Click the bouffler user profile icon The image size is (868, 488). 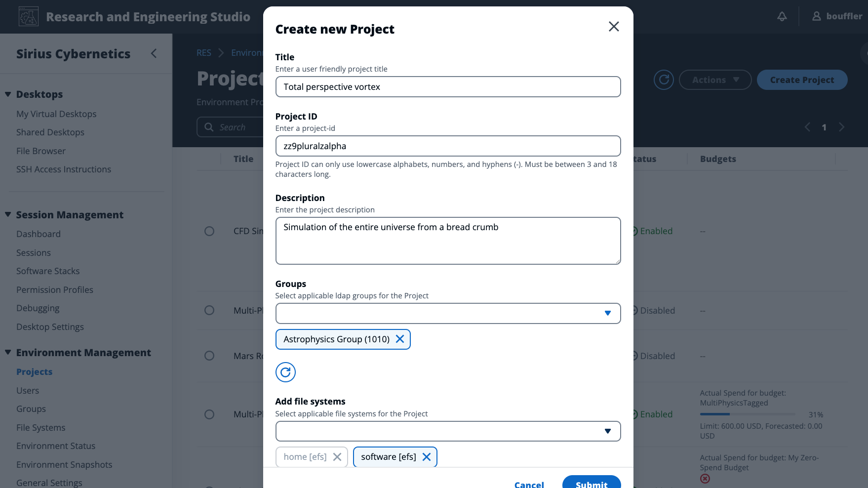(816, 16)
